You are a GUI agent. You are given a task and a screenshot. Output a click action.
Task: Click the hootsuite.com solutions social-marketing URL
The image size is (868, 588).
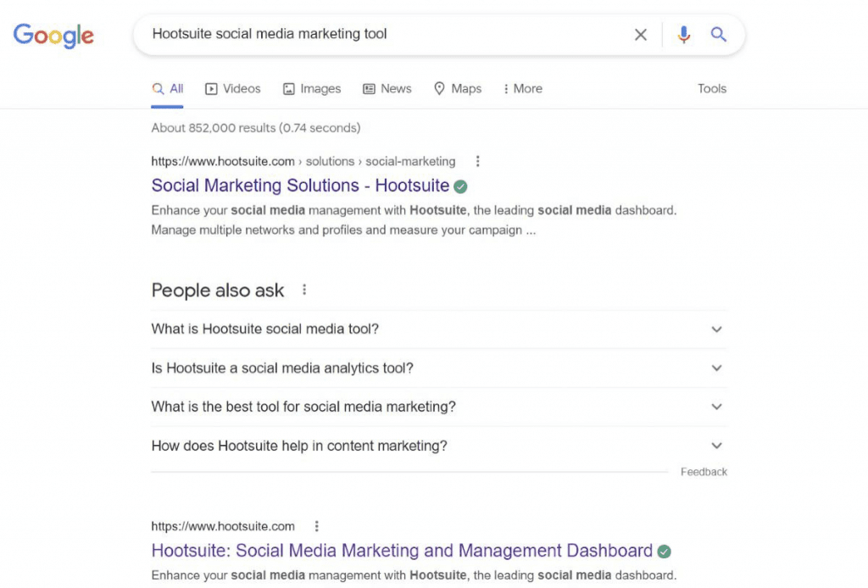[303, 162]
